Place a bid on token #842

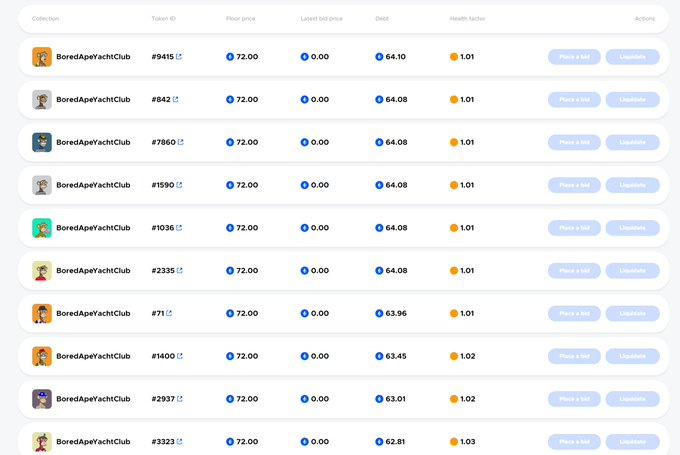pyautogui.click(x=574, y=99)
